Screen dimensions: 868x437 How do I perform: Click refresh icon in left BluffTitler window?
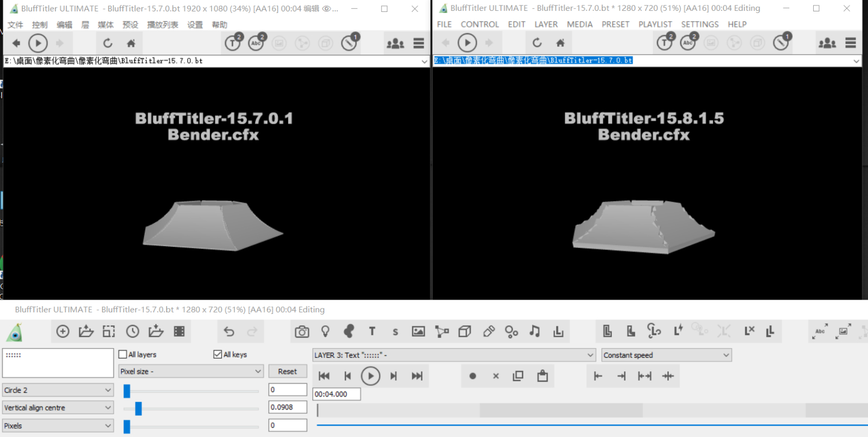click(x=108, y=43)
